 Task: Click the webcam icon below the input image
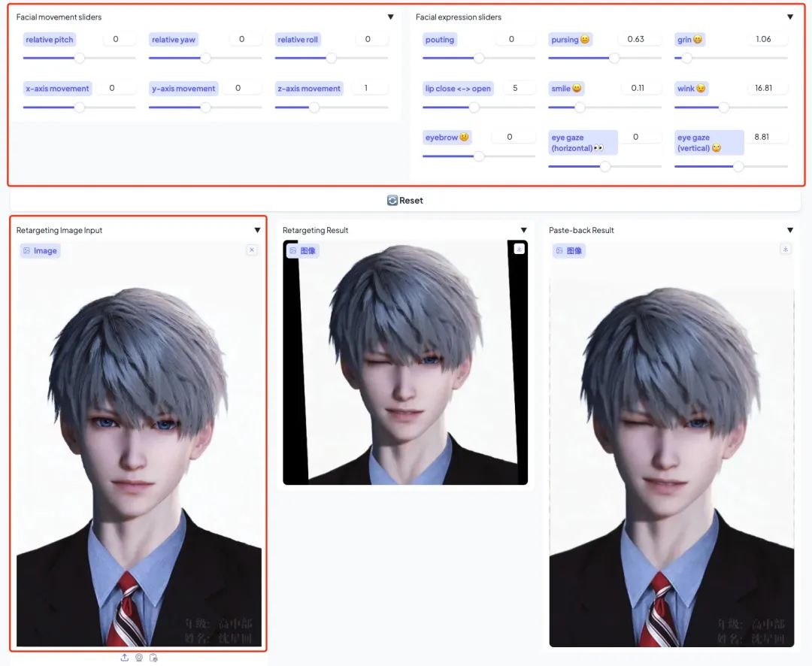point(139,657)
